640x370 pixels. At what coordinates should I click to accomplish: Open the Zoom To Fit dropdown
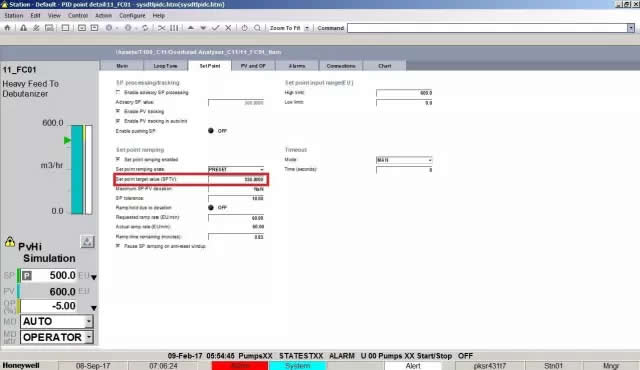(x=307, y=28)
